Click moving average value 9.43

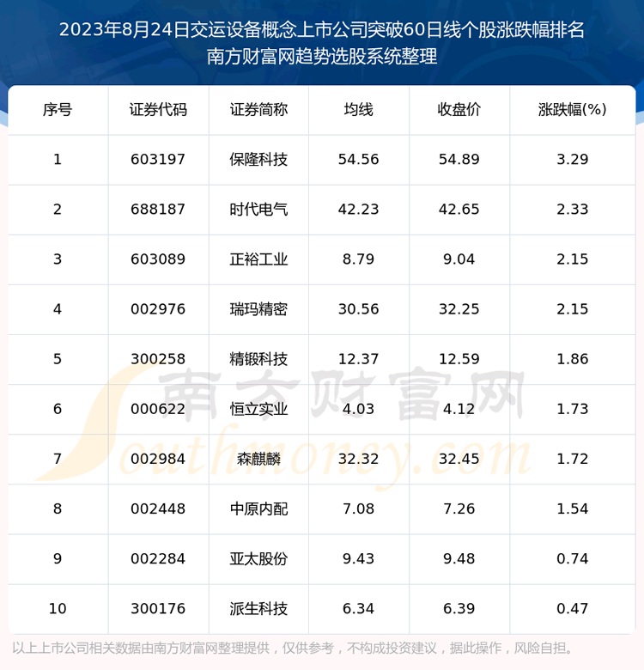[358, 559]
